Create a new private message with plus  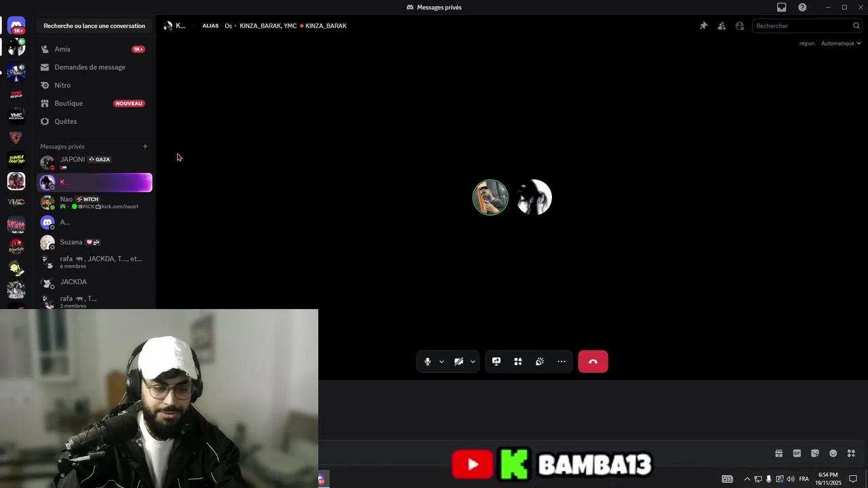144,146
